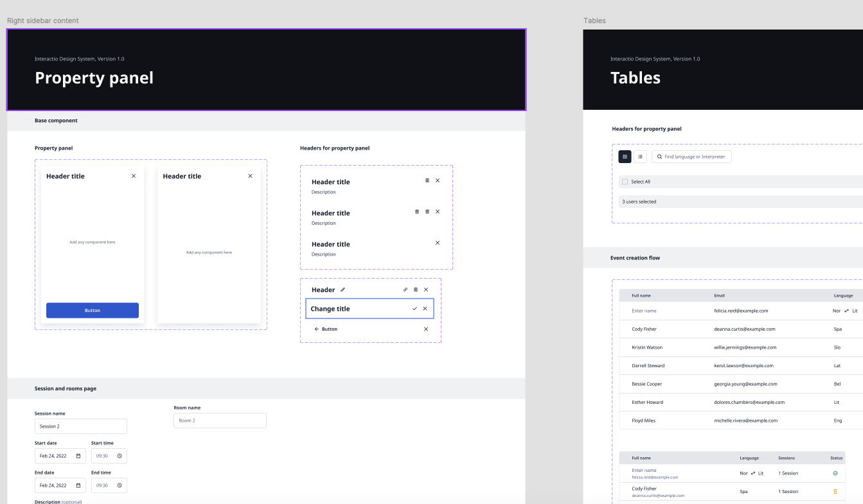Select the Right sidebar content frame label
This screenshot has height=504, width=863.
pos(43,21)
